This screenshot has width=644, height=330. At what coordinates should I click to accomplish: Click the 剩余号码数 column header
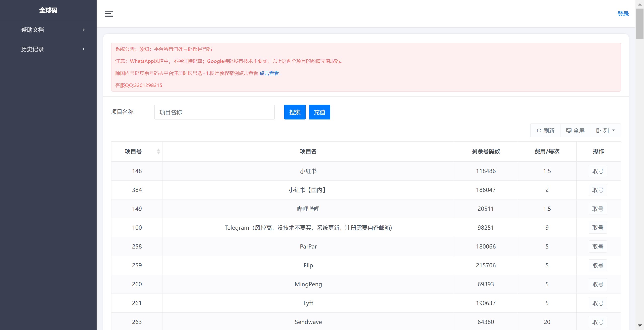486,151
